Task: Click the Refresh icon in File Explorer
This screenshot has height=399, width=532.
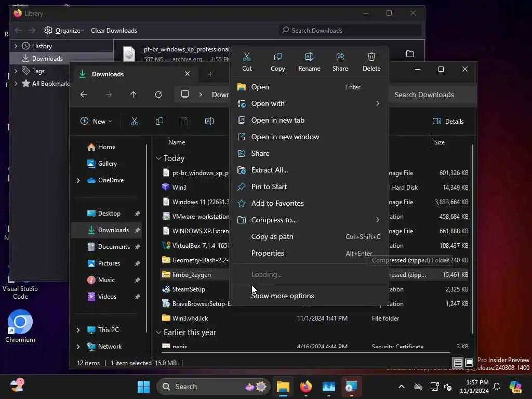Action: [158, 95]
